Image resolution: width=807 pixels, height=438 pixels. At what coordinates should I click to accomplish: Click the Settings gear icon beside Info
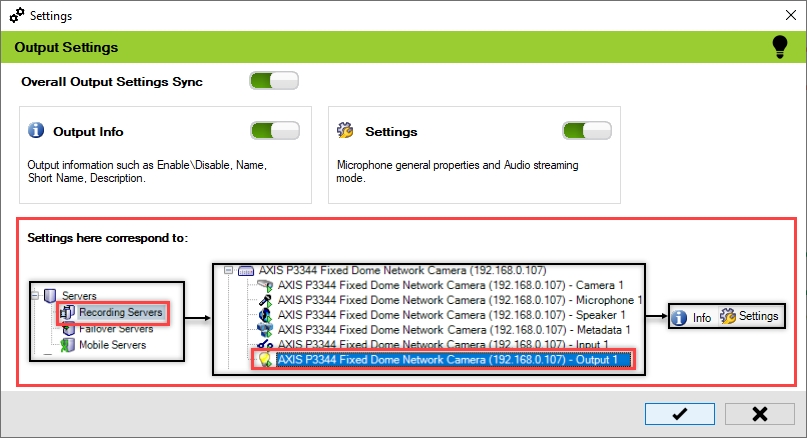(x=727, y=317)
